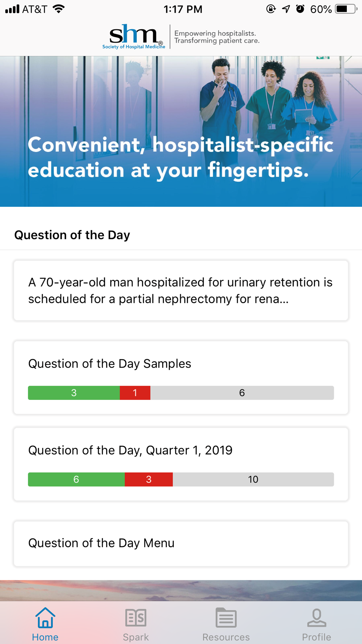Image resolution: width=362 pixels, height=644 pixels.
Task: Open the 70-year-old man question card
Action: coord(181,290)
